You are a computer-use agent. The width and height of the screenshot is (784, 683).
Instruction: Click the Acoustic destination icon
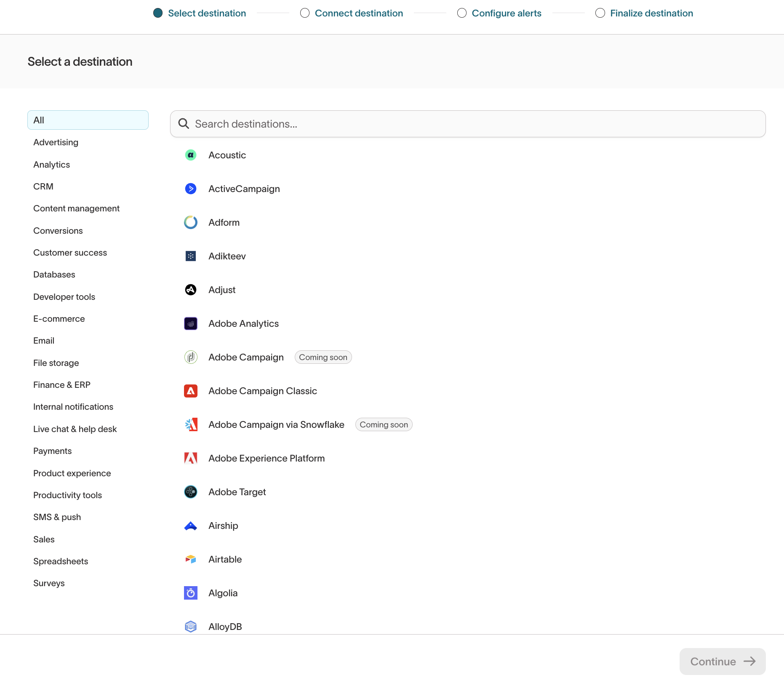pos(191,155)
